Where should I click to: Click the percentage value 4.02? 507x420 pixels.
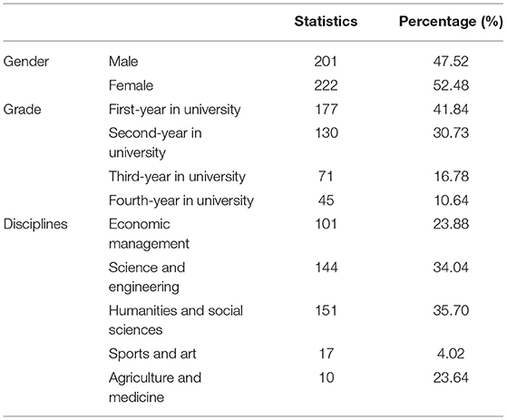click(x=451, y=354)
